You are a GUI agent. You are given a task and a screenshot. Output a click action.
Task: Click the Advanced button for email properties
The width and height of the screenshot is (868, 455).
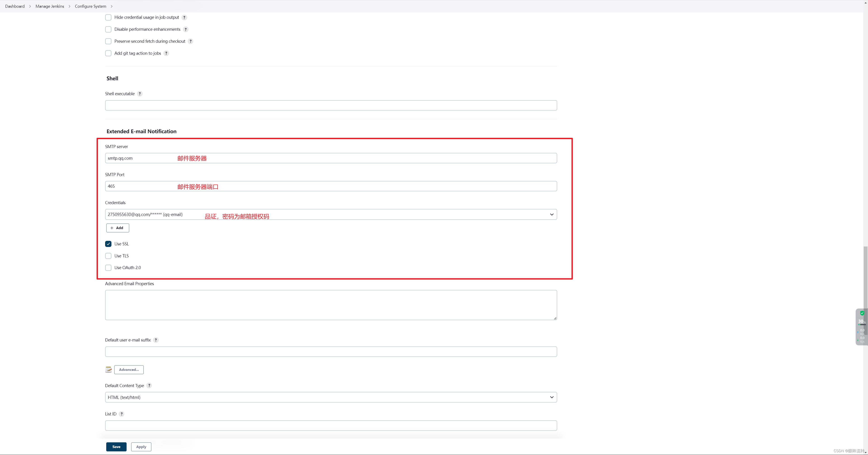tap(129, 369)
